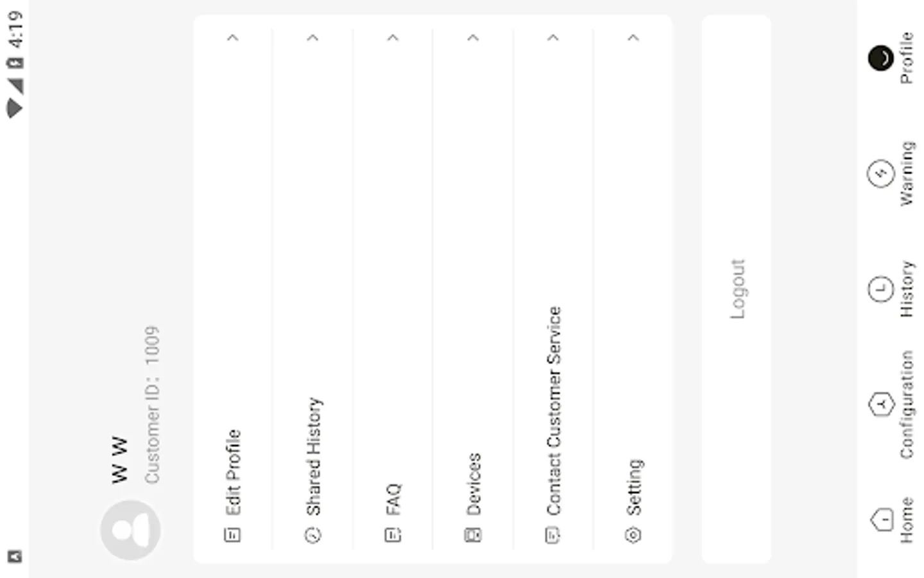Tap the FAQ icon
Image resolution: width=924 pixels, height=578 pixels.
(393, 534)
